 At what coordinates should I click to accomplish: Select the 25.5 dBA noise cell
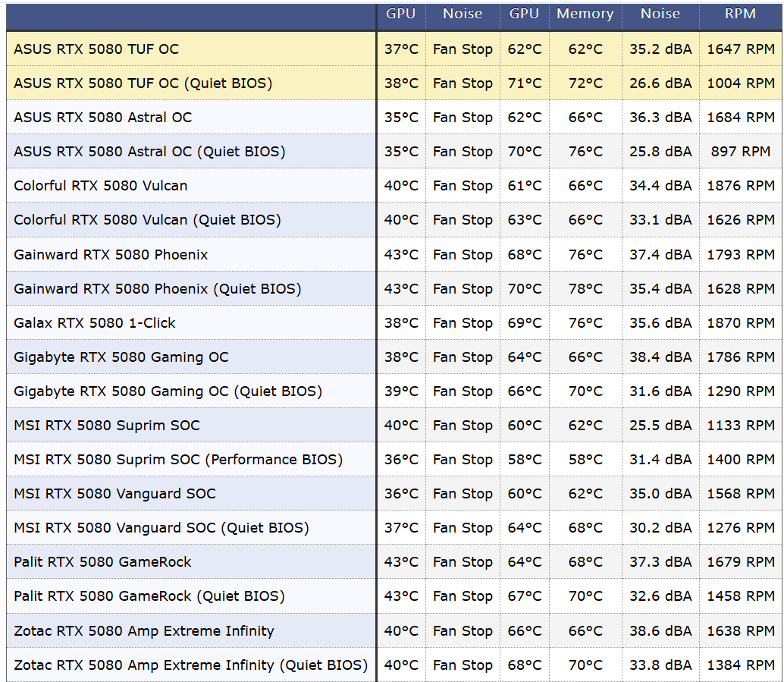tap(660, 426)
